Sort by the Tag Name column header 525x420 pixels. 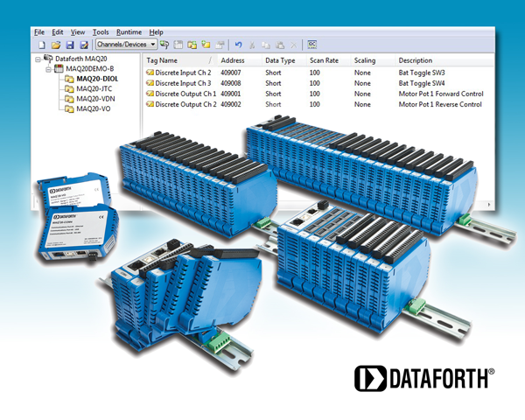180,60
